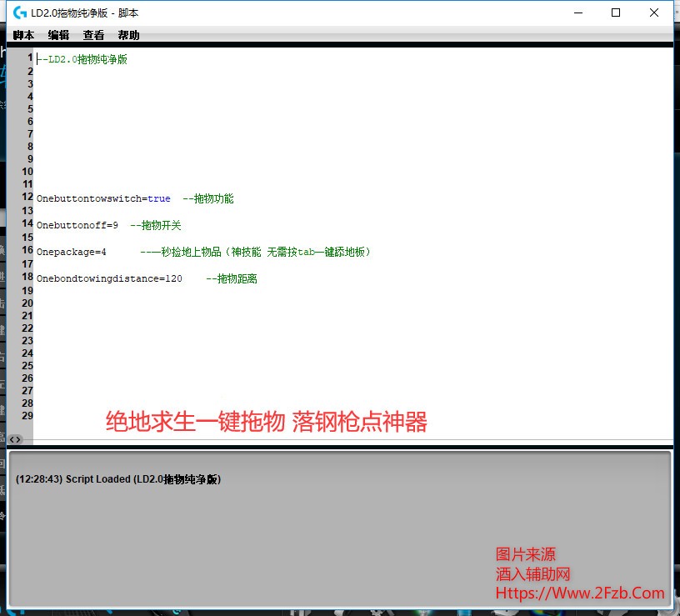Click the right scroll arrow under the editor

(x=20, y=439)
